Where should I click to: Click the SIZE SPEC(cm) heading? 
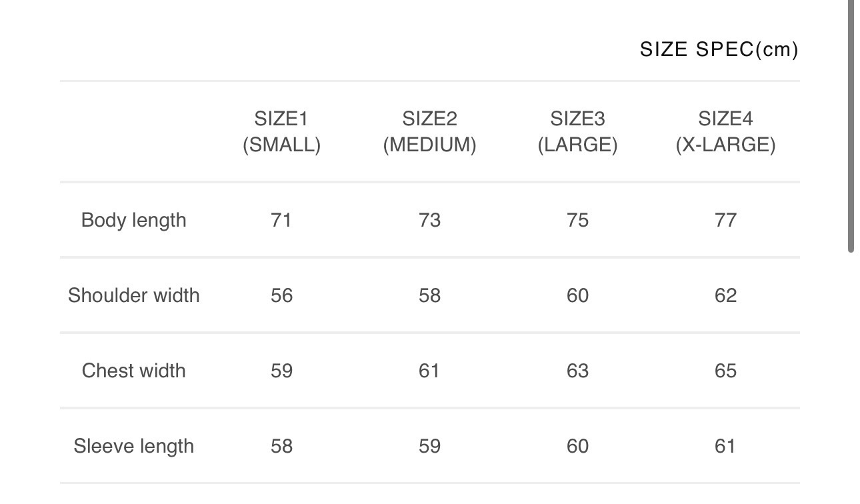(719, 50)
